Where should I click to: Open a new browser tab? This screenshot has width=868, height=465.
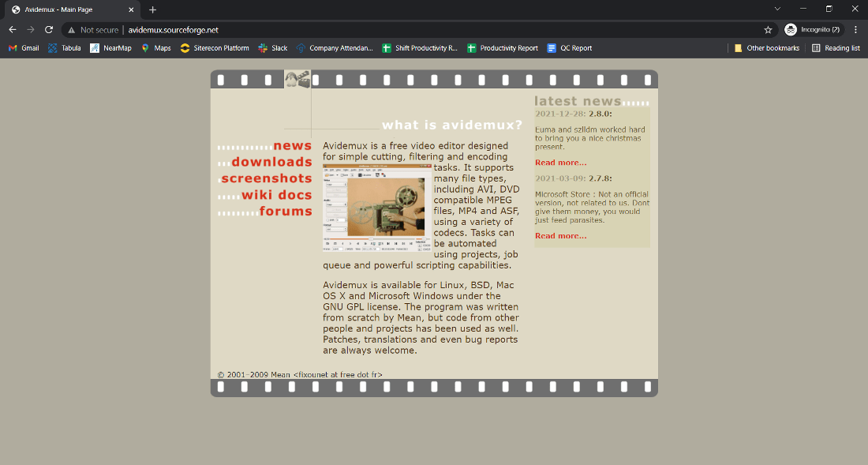(x=153, y=9)
